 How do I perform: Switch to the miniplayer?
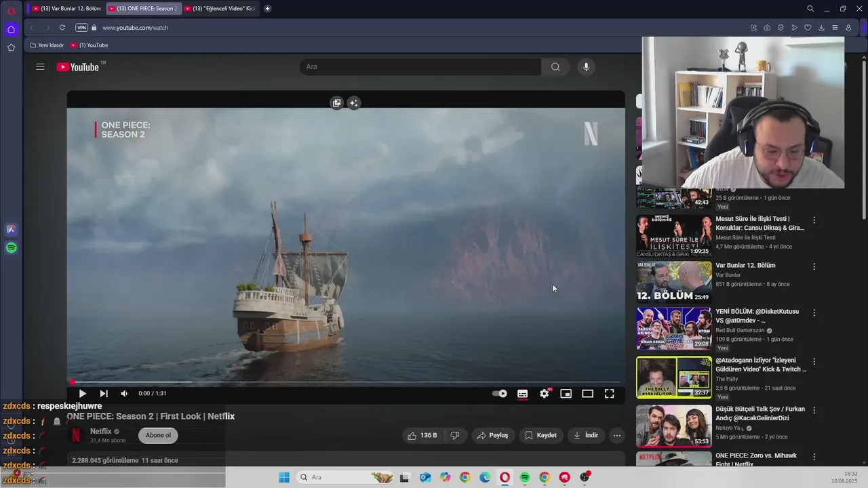tap(566, 394)
